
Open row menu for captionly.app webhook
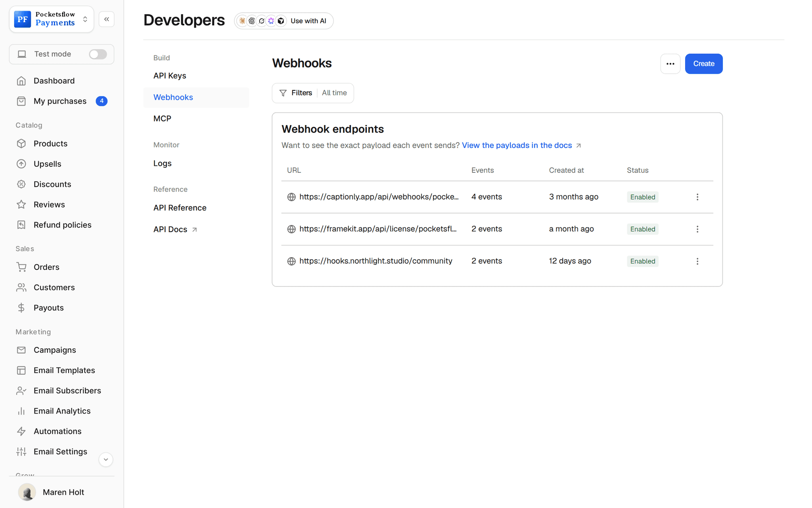click(x=697, y=197)
